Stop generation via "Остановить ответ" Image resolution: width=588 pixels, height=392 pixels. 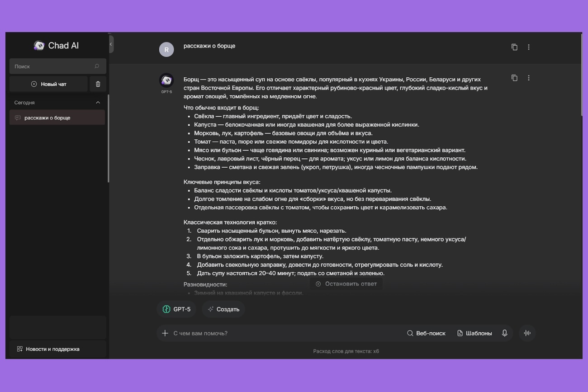point(346,284)
